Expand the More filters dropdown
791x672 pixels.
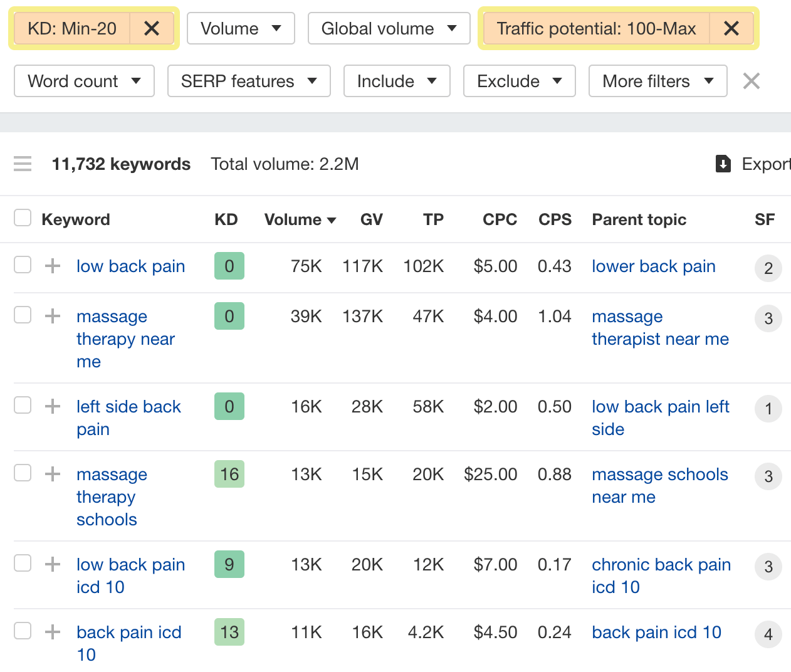pyautogui.click(x=657, y=81)
